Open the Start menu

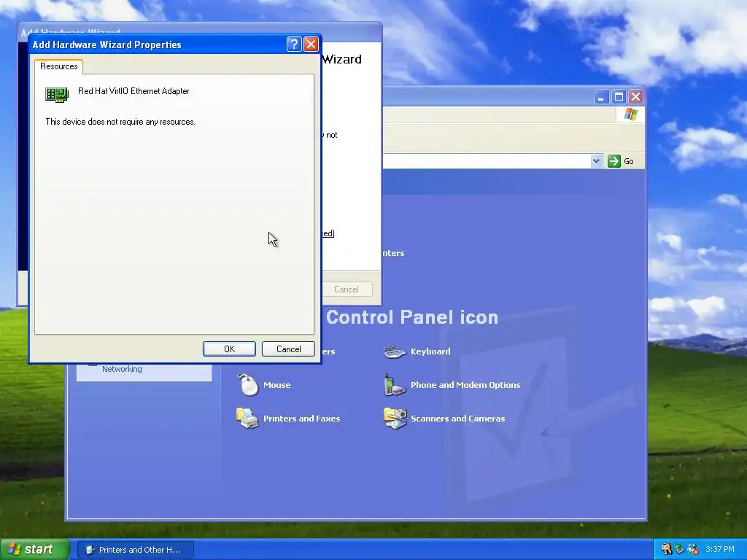[35, 550]
